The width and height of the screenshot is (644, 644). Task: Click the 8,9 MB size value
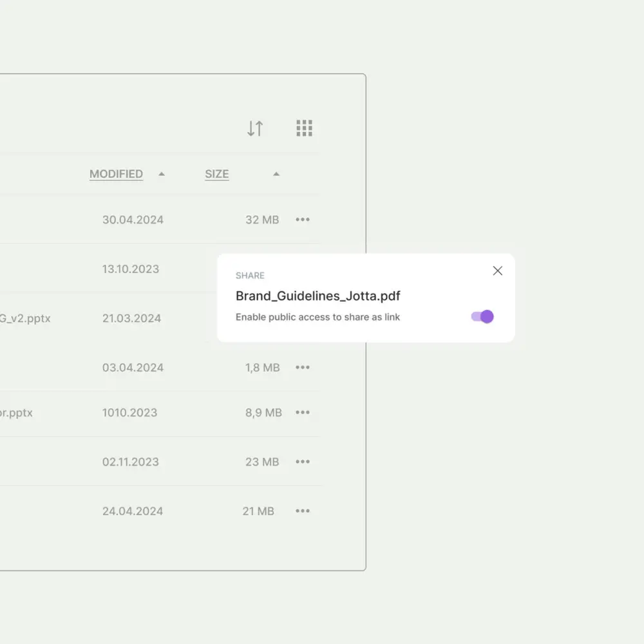[263, 413]
